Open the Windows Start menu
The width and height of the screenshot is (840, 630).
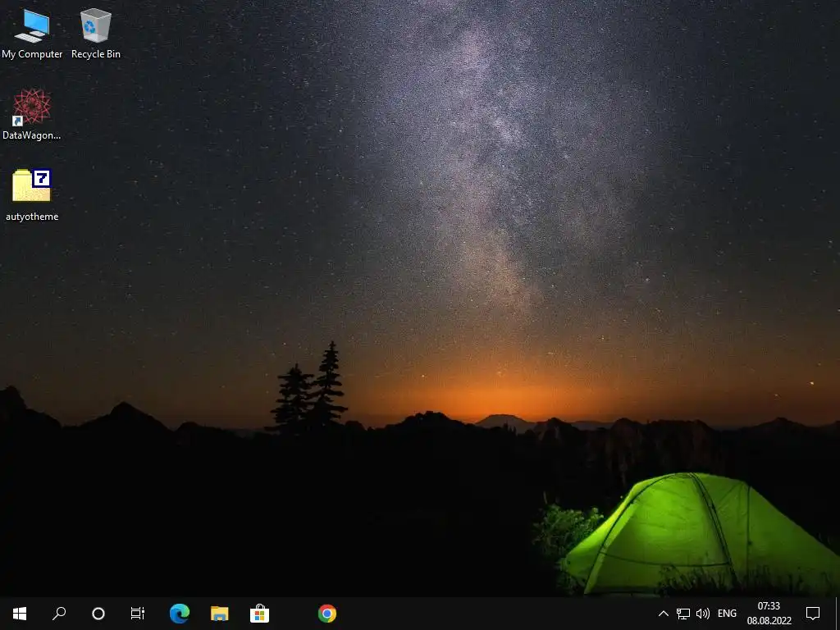[20, 614]
